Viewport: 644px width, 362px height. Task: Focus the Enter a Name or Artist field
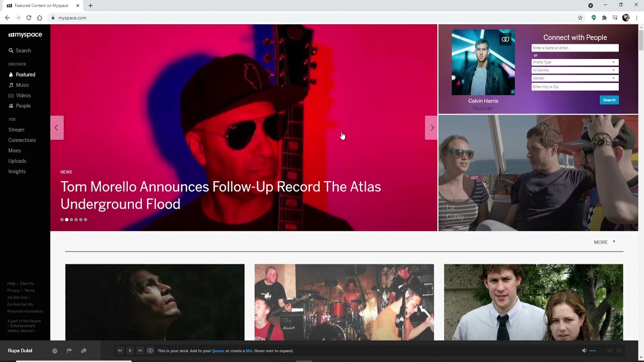point(575,48)
